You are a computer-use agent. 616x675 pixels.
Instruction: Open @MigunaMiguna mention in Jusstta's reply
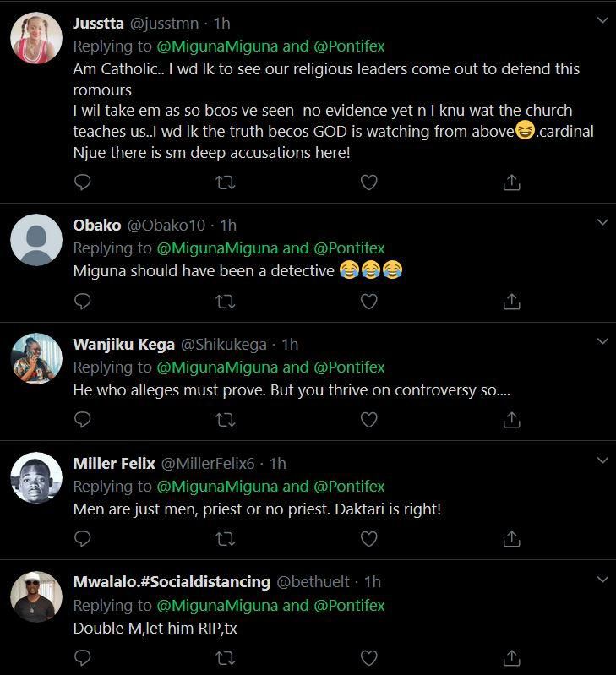coord(218,45)
